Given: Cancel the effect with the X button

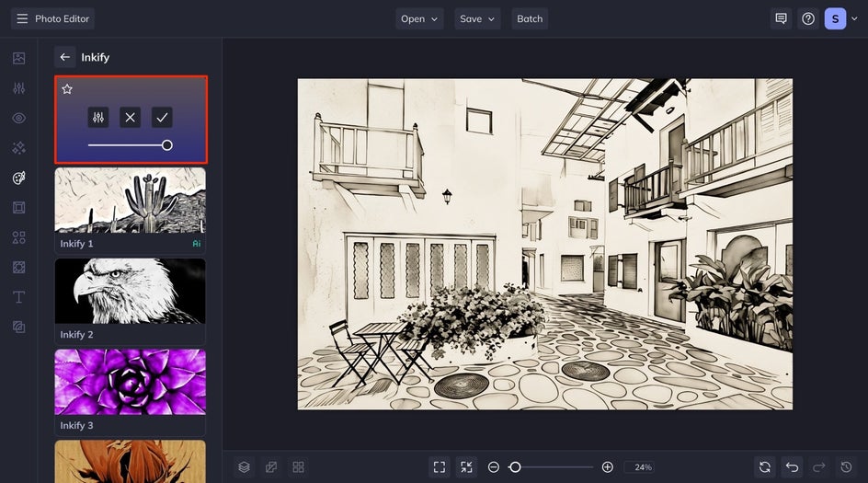Looking at the screenshot, I should (x=130, y=118).
